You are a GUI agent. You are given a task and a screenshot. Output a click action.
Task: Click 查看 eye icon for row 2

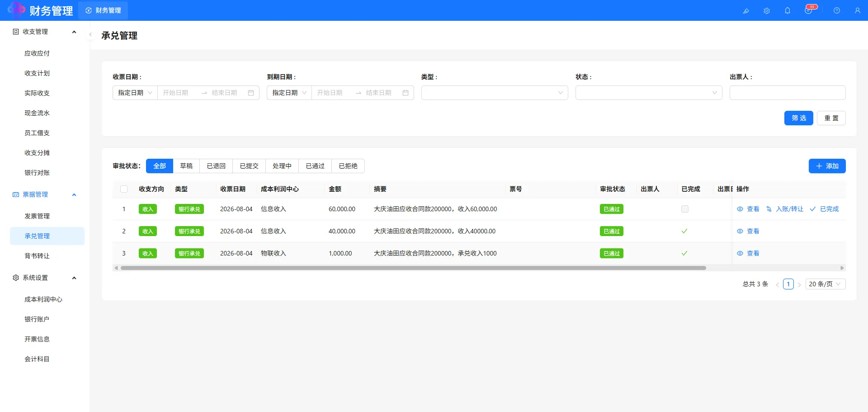click(740, 231)
